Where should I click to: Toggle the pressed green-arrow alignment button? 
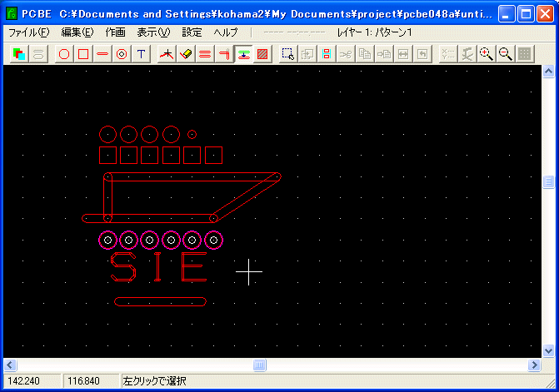[x=243, y=54]
